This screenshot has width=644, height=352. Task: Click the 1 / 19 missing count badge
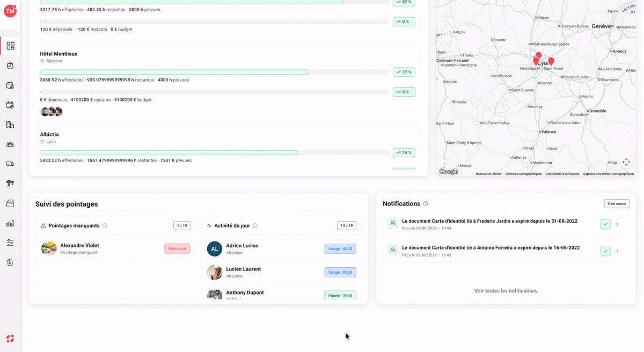[182, 226]
